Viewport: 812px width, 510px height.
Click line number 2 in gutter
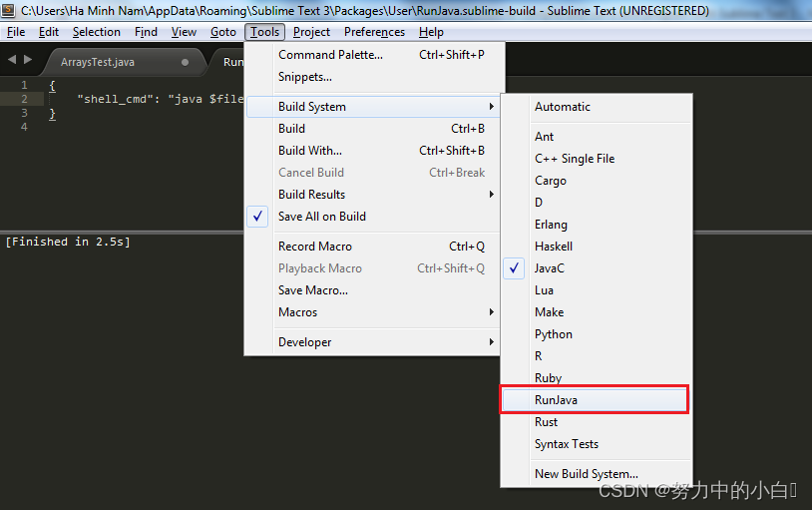tap(24, 99)
